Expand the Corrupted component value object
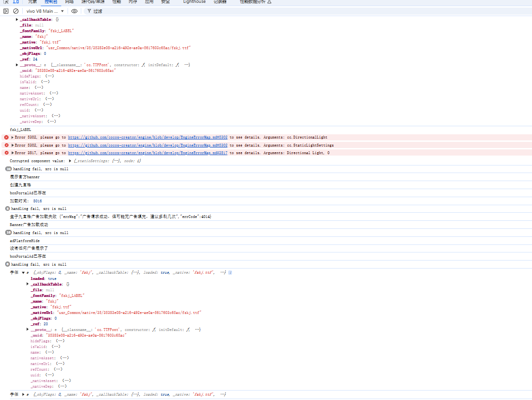Image resolution: width=532 pixels, height=400 pixels. pos(70,161)
